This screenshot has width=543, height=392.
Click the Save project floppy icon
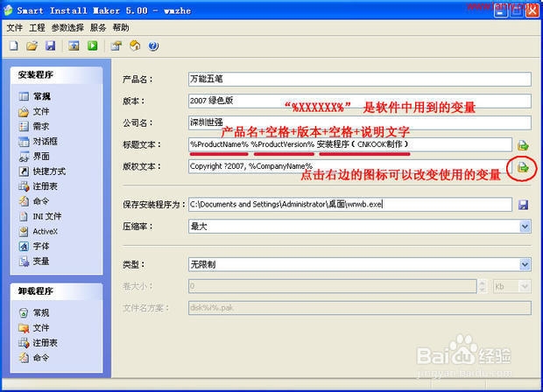51,45
